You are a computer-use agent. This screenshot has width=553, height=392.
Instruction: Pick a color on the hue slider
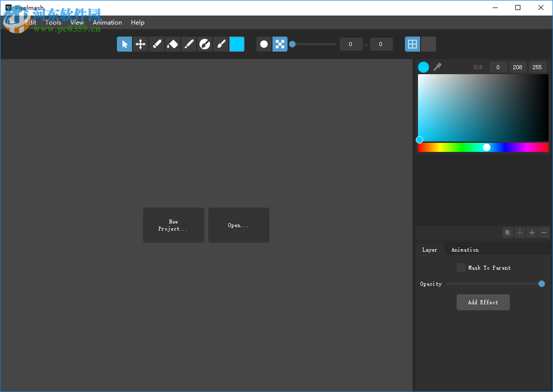click(486, 147)
